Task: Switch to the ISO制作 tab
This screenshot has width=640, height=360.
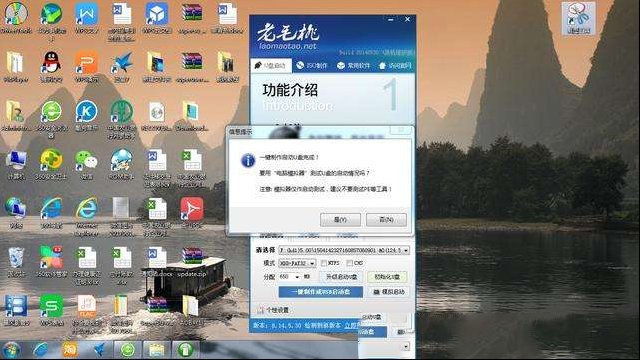Action: point(312,65)
